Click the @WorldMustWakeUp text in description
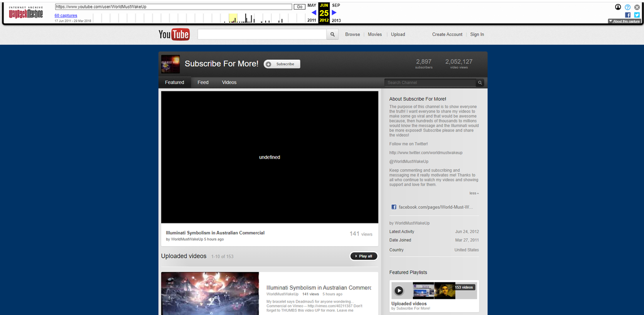Image resolution: width=644 pixels, height=315 pixels. [x=408, y=161]
